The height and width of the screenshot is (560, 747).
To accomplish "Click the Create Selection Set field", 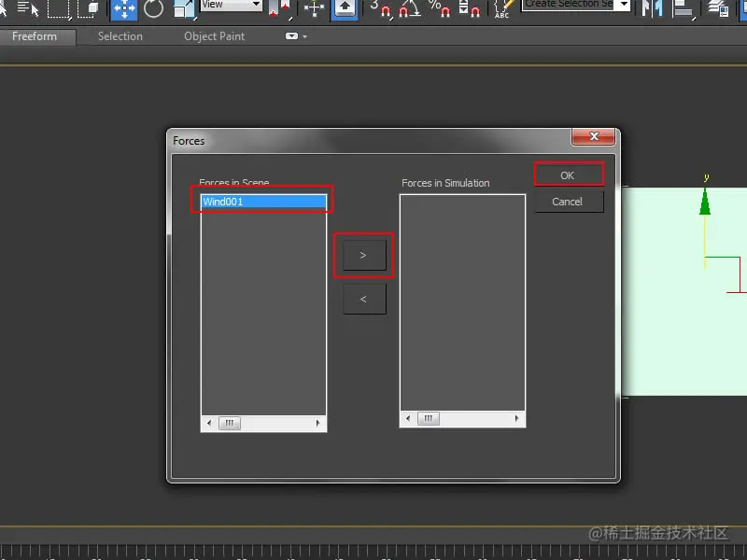I will point(569,5).
